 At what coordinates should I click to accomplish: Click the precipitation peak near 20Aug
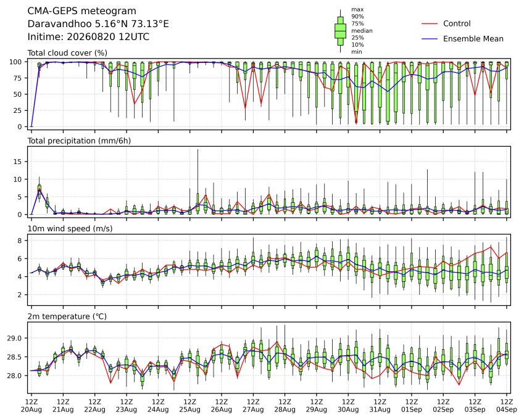coord(40,189)
